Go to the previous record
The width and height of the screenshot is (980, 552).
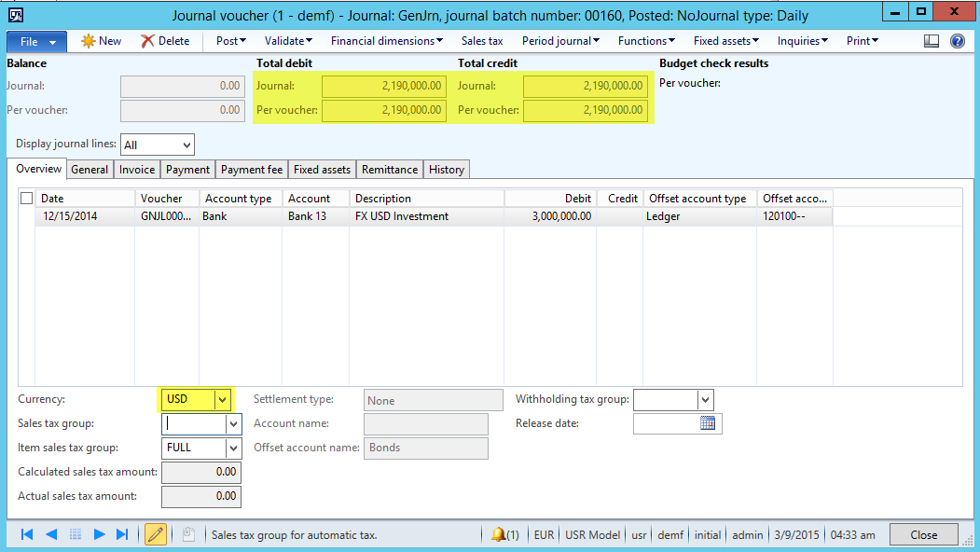click(x=51, y=534)
